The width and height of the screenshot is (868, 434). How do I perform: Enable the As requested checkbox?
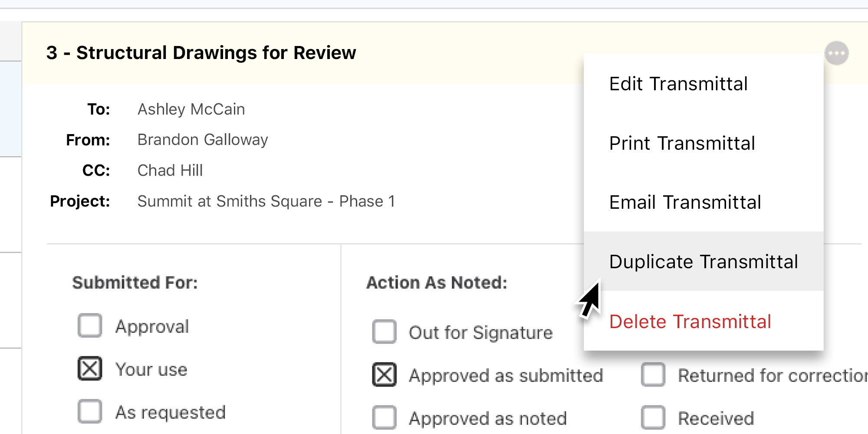[x=90, y=411]
